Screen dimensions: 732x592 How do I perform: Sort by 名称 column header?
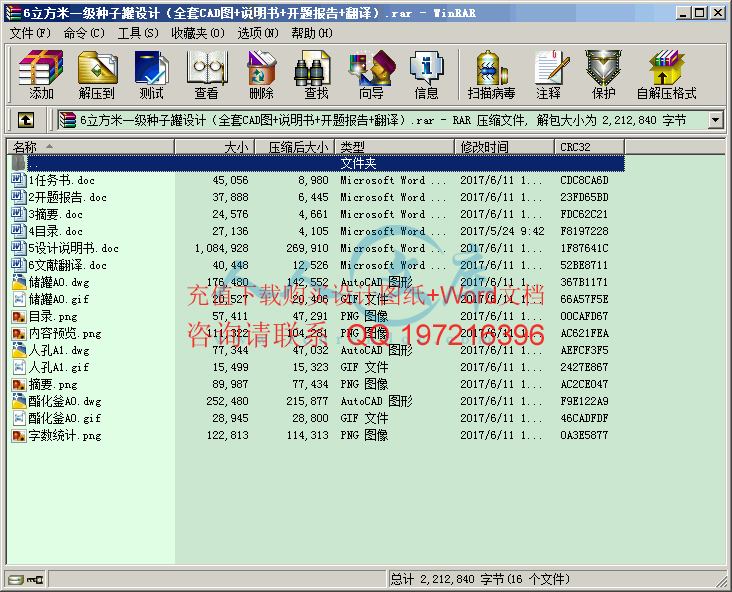pos(91,147)
